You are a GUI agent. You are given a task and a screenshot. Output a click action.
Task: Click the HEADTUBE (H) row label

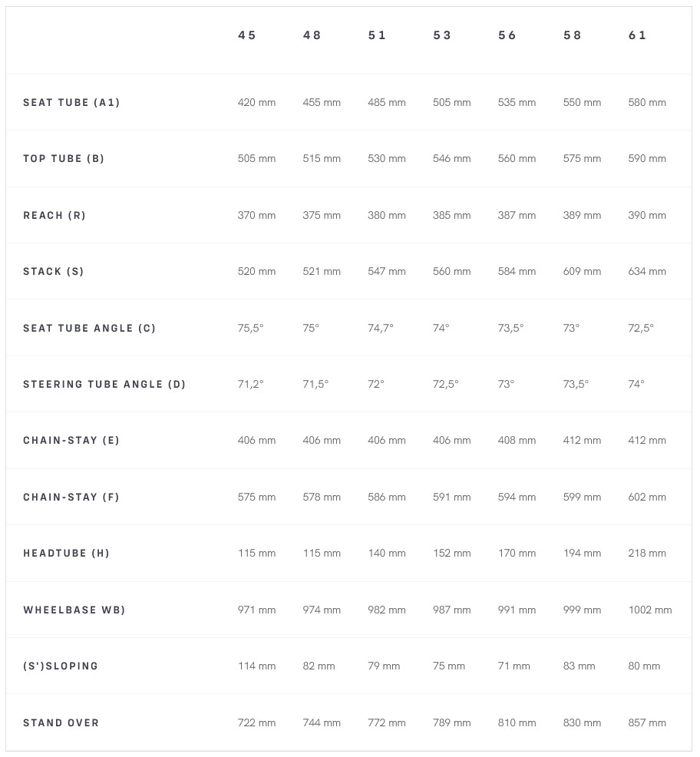(x=66, y=554)
